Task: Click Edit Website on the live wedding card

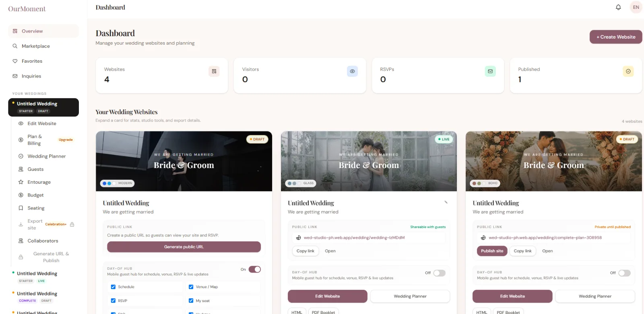Action: point(327,296)
